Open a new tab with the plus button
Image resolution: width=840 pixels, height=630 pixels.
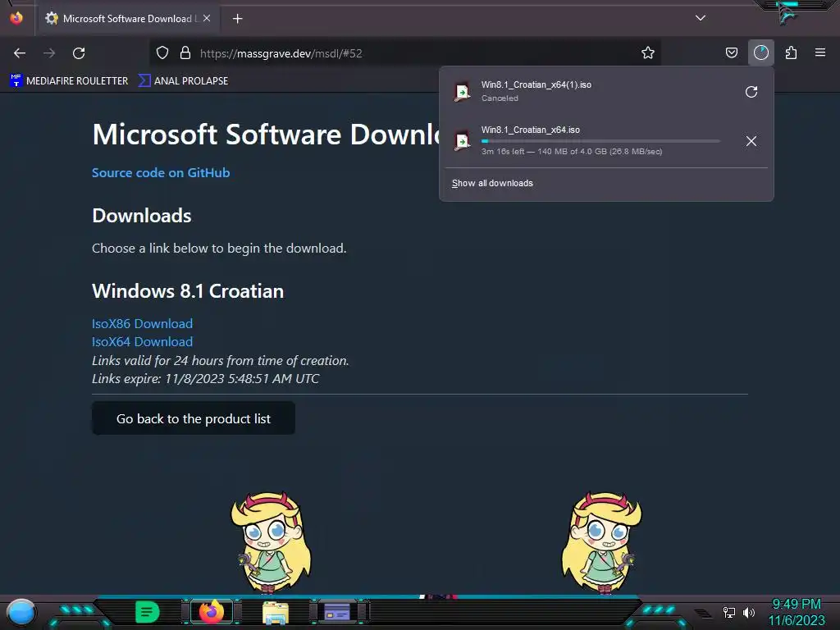[237, 19]
